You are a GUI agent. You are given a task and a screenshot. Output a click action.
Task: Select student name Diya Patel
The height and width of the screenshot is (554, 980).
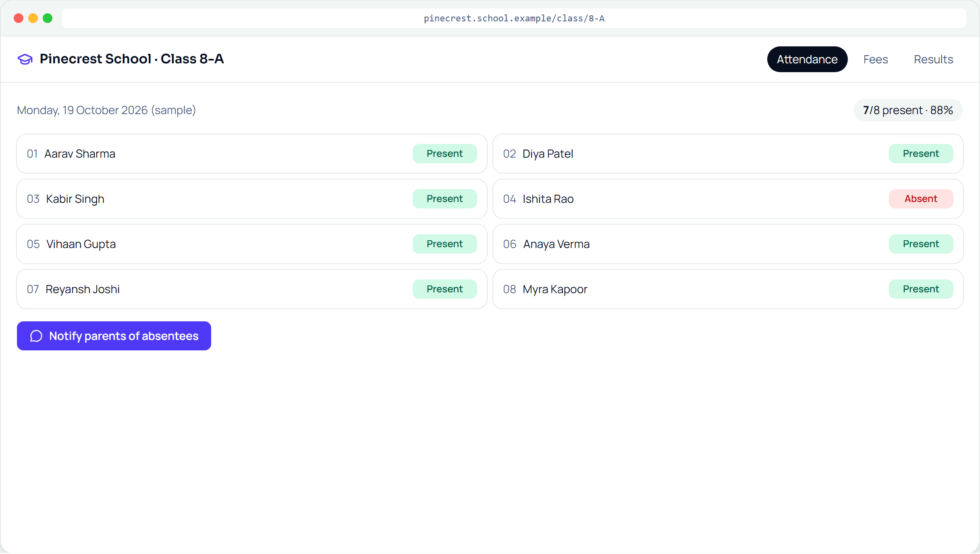pyautogui.click(x=548, y=154)
